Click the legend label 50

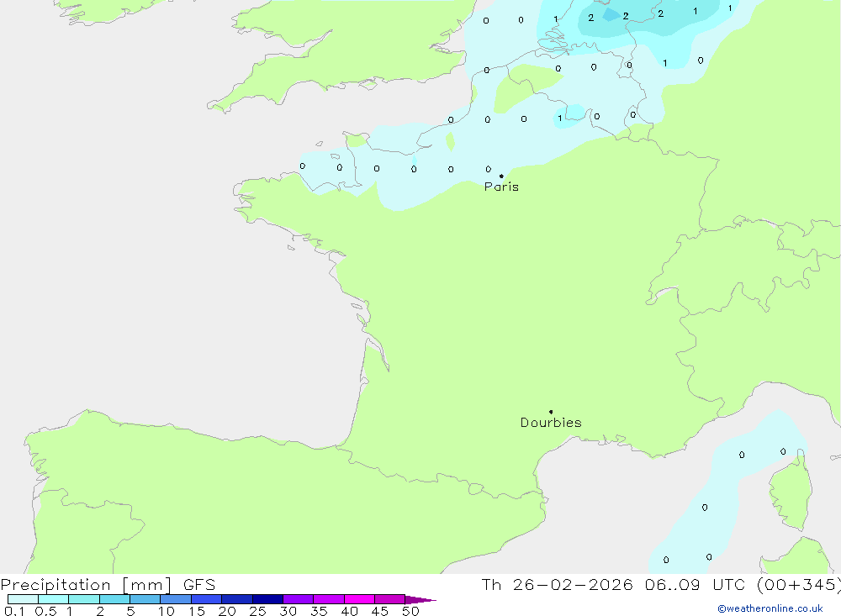point(410,611)
